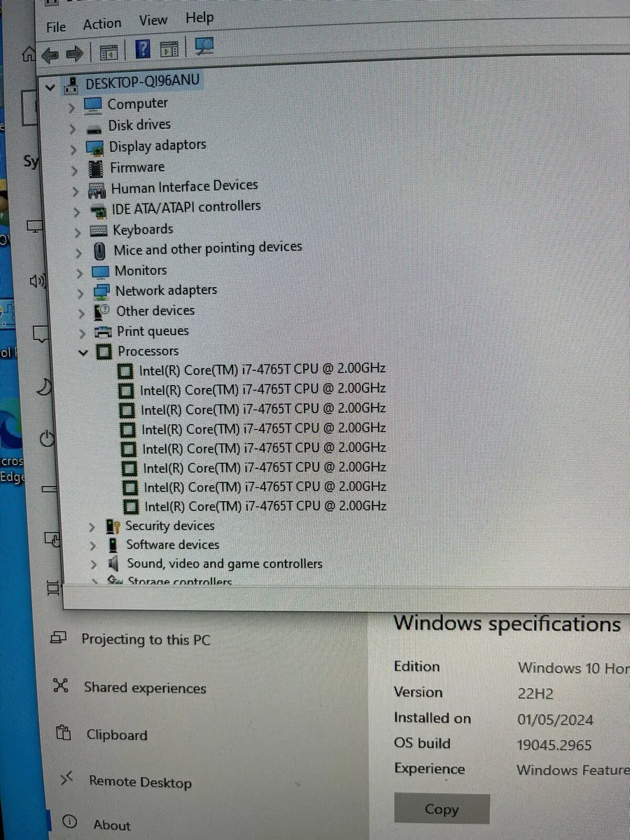Click the Remote Desktop icon in Settings sidebar
This screenshot has height=840, width=630.
(66, 779)
